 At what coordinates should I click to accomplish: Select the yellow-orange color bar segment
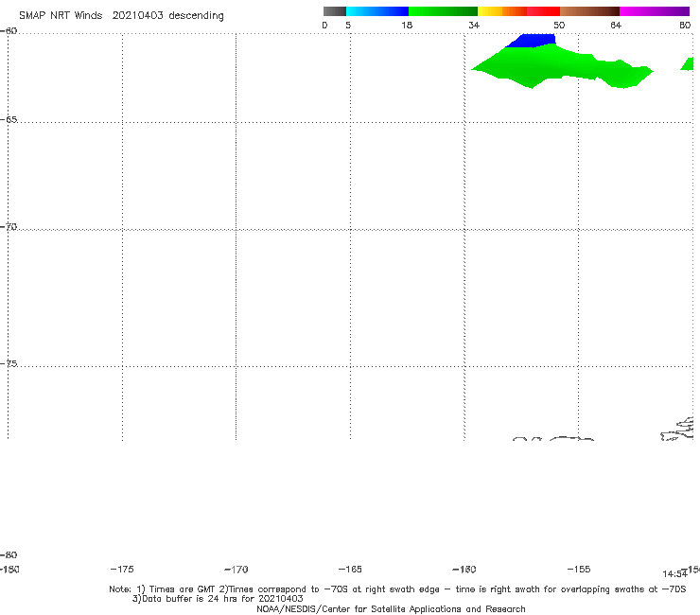click(501, 11)
